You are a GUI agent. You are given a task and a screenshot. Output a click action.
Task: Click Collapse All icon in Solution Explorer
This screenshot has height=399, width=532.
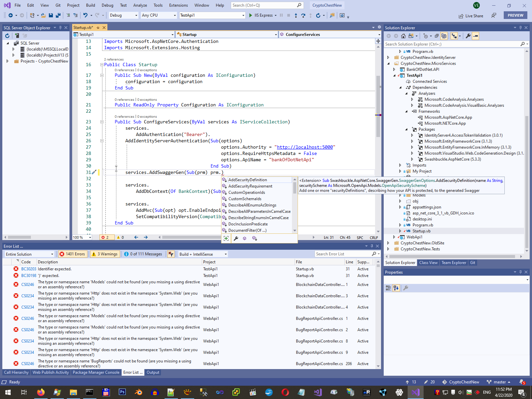point(437,36)
